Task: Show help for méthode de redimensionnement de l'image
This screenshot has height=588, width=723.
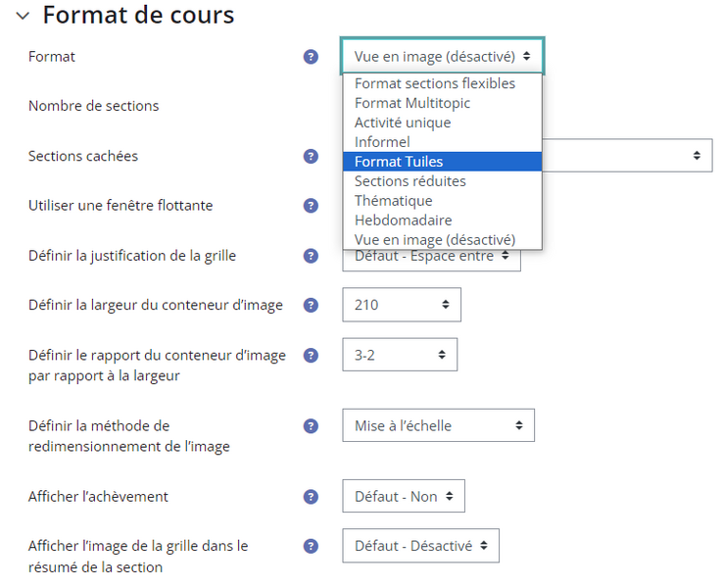Action: coord(311,425)
